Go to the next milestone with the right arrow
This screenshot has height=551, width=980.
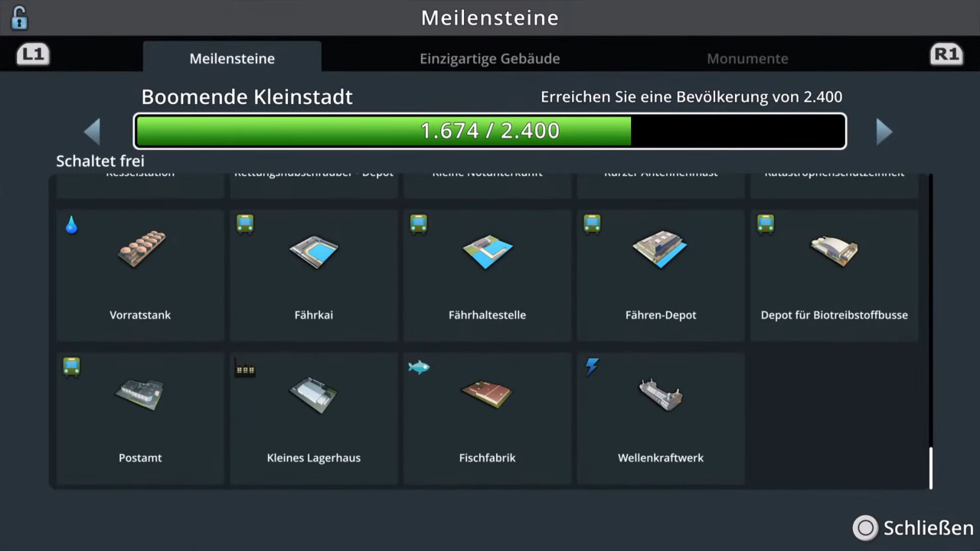coord(884,132)
